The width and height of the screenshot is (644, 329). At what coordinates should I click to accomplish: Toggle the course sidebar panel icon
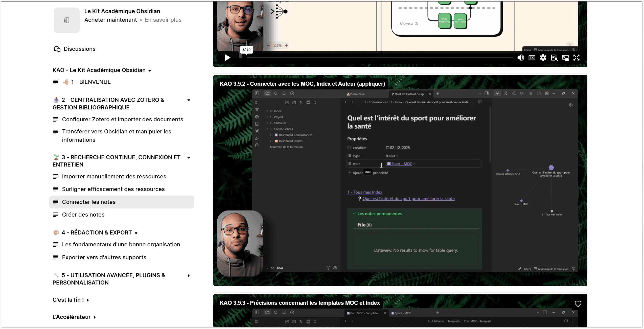point(67,20)
